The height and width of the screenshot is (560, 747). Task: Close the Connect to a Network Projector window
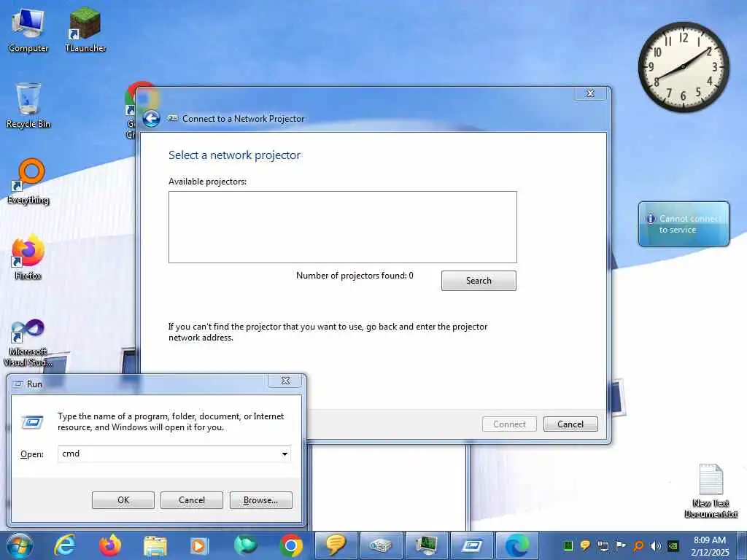(x=589, y=93)
